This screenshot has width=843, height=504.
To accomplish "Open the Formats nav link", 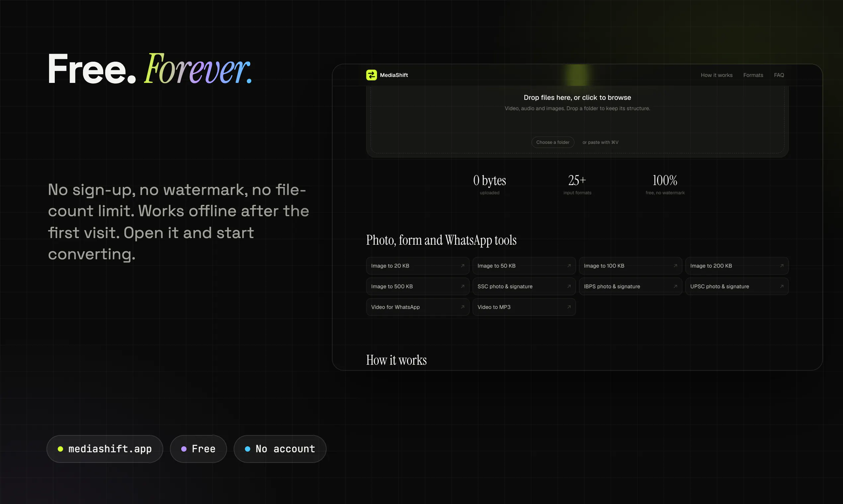I will pos(753,75).
